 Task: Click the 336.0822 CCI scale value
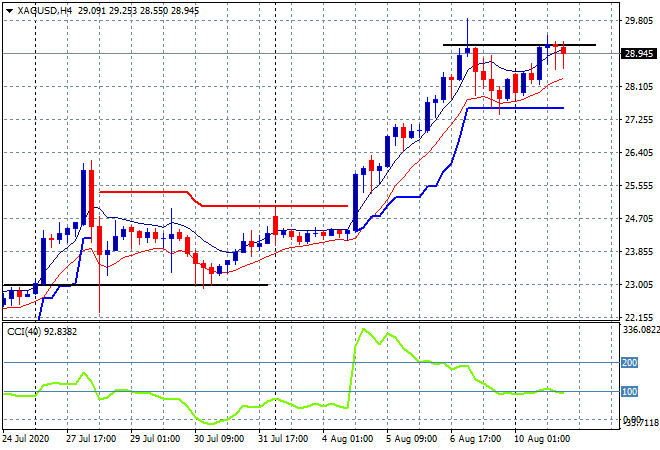pyautogui.click(x=641, y=329)
